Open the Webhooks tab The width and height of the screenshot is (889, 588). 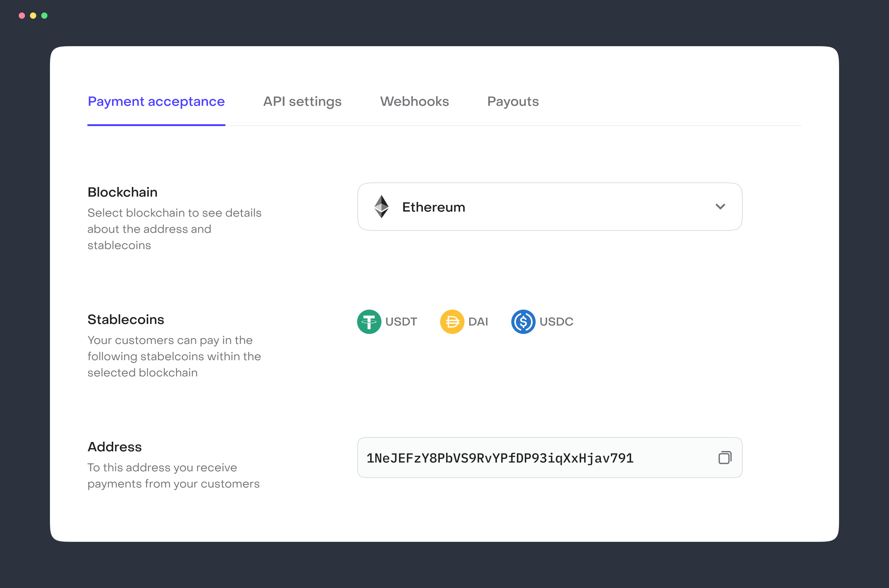(x=414, y=102)
